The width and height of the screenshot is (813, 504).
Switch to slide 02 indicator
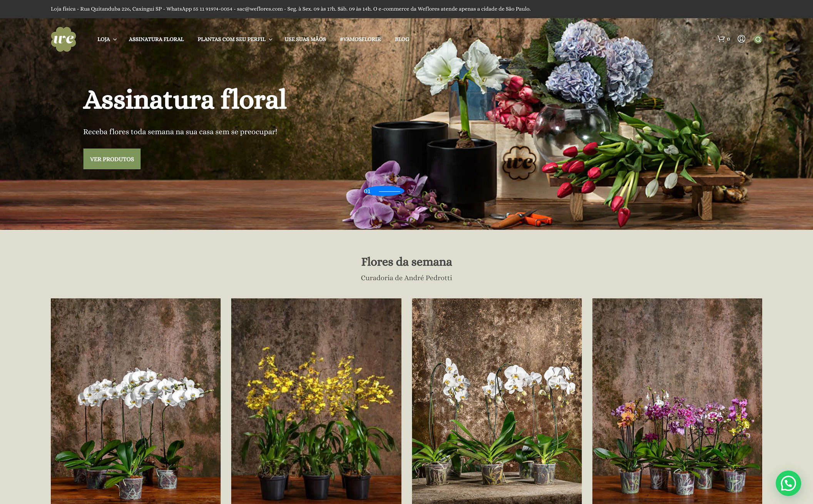click(x=411, y=191)
